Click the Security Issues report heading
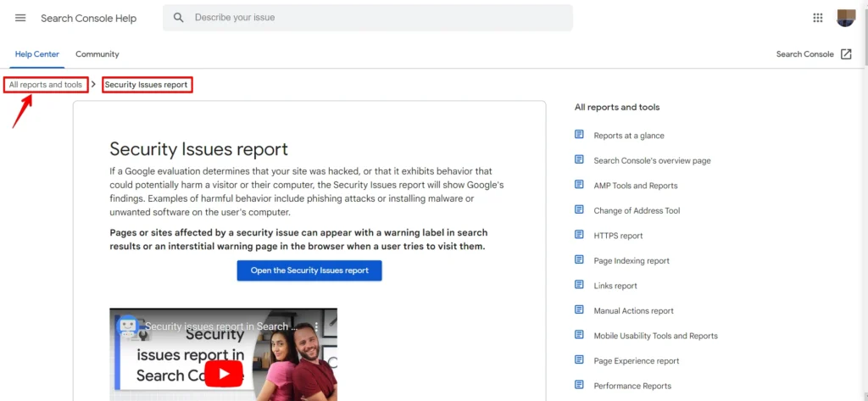The width and height of the screenshot is (868, 401). point(198,149)
